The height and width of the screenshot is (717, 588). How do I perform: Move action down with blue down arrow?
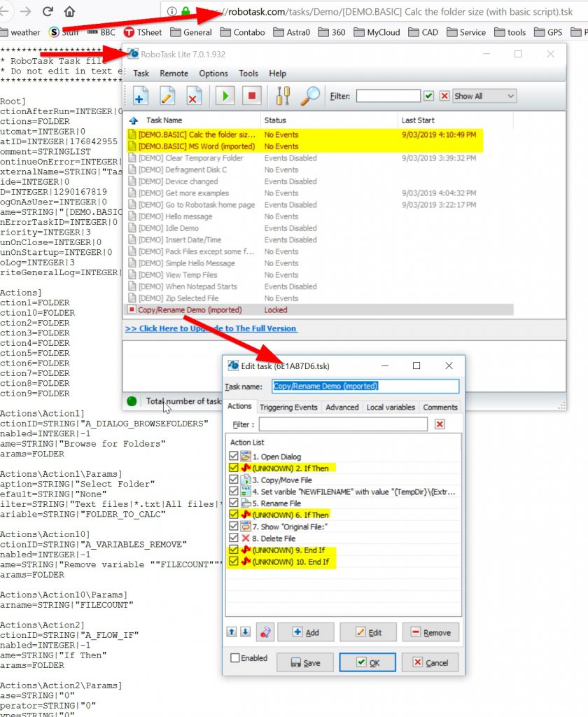tap(245, 632)
